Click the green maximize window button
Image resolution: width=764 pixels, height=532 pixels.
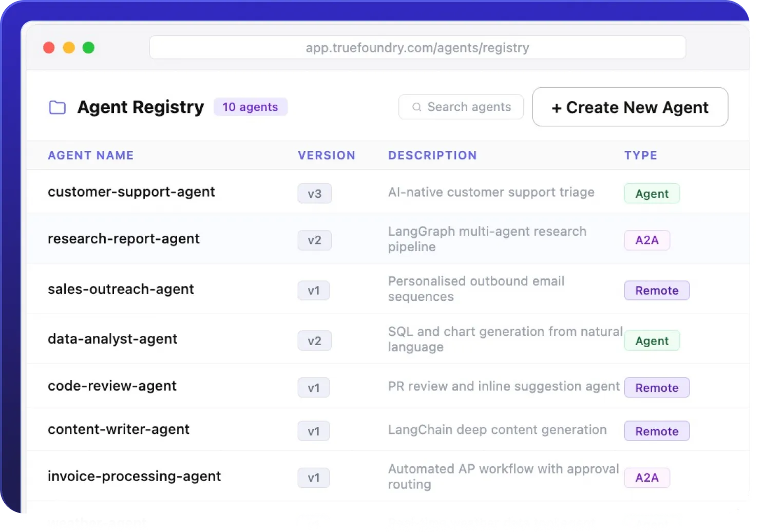88,48
